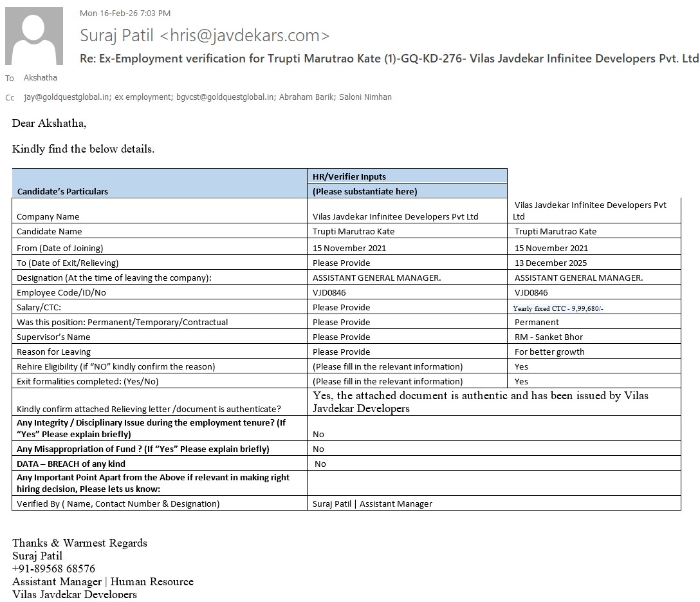Screen dimensions: 700x602
Task: Select the Akshatha recipient in the To field
Action: coord(41,78)
